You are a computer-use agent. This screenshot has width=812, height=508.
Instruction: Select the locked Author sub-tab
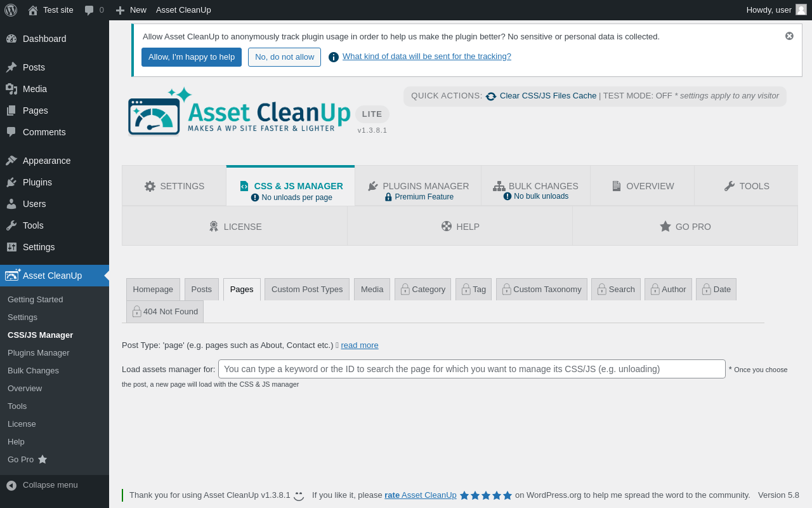pyautogui.click(x=668, y=290)
